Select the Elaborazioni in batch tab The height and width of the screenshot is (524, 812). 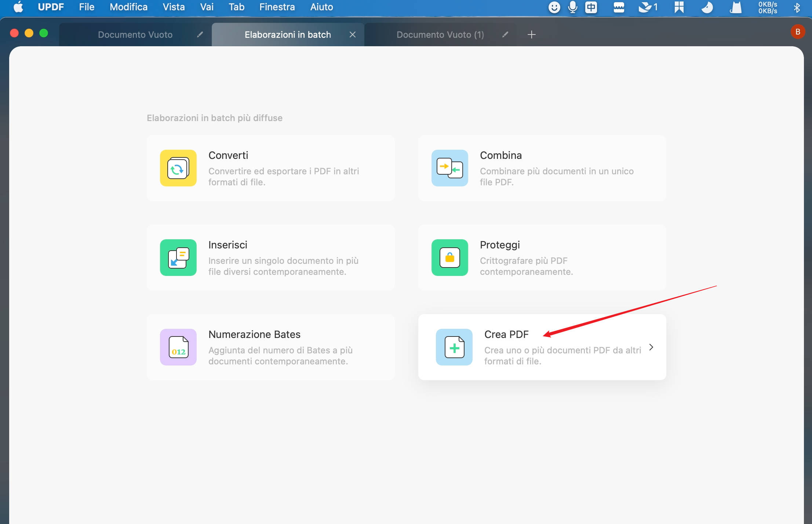pos(288,34)
